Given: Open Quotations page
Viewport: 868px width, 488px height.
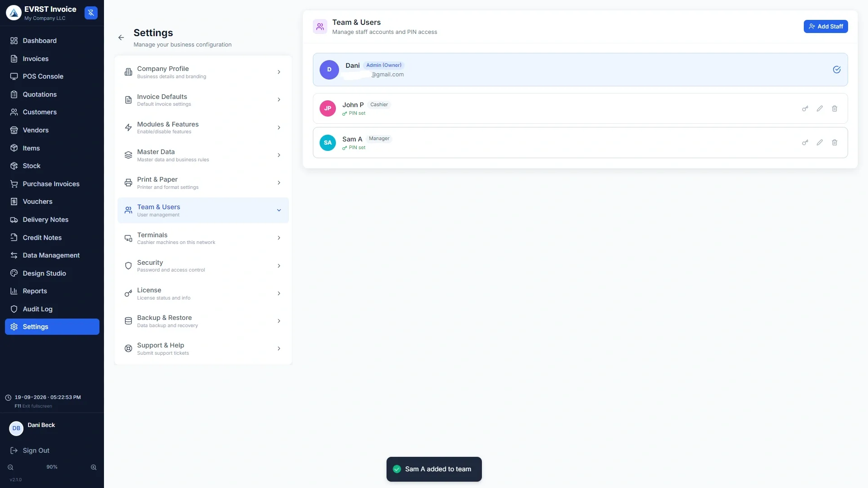Looking at the screenshot, I should click(x=52, y=94).
